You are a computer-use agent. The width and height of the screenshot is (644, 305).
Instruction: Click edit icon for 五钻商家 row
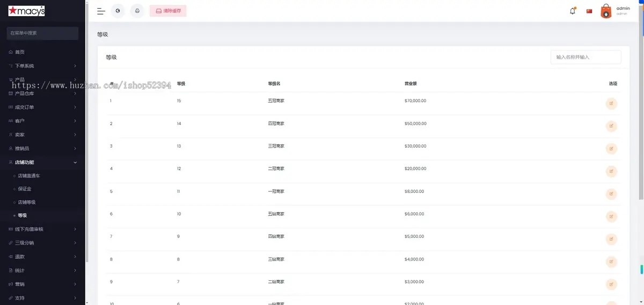tap(611, 216)
